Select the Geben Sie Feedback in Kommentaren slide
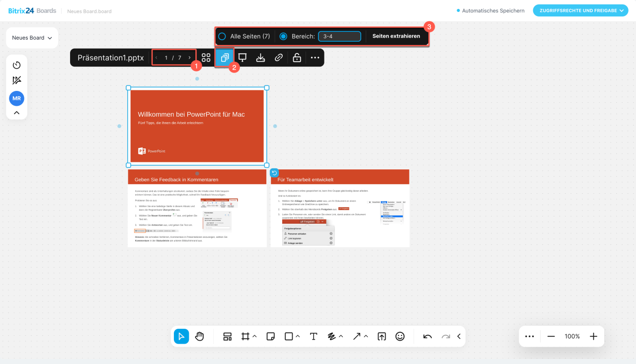636x364 pixels. pyautogui.click(x=197, y=208)
